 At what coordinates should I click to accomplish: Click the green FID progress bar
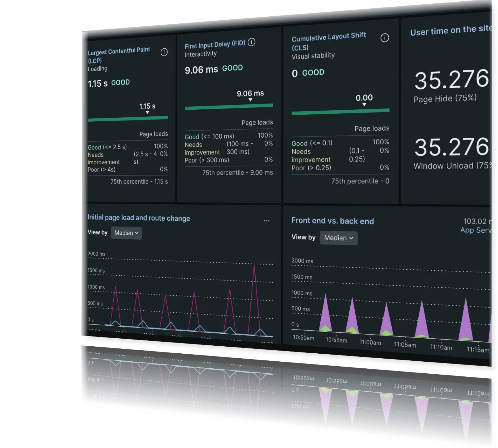(x=229, y=107)
